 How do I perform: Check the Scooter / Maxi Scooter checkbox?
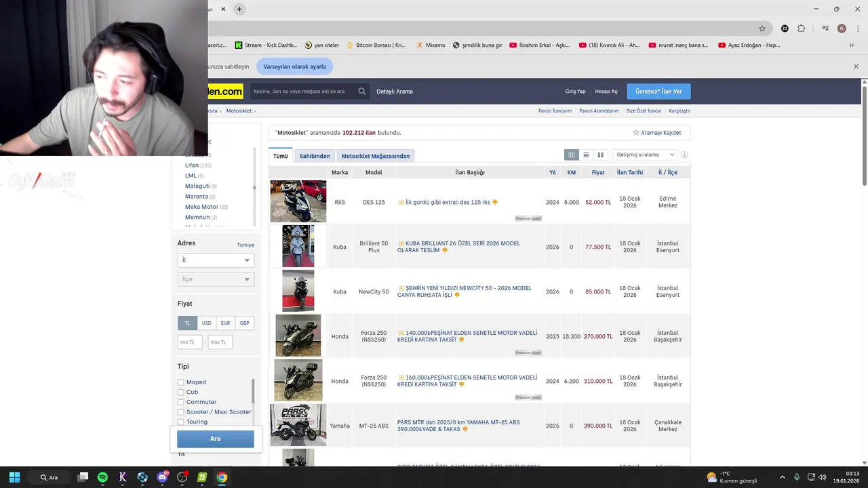[x=181, y=412]
